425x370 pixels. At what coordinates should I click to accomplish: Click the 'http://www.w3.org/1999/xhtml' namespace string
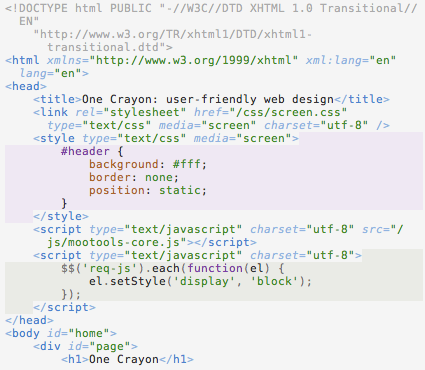pyautogui.click(x=194, y=60)
